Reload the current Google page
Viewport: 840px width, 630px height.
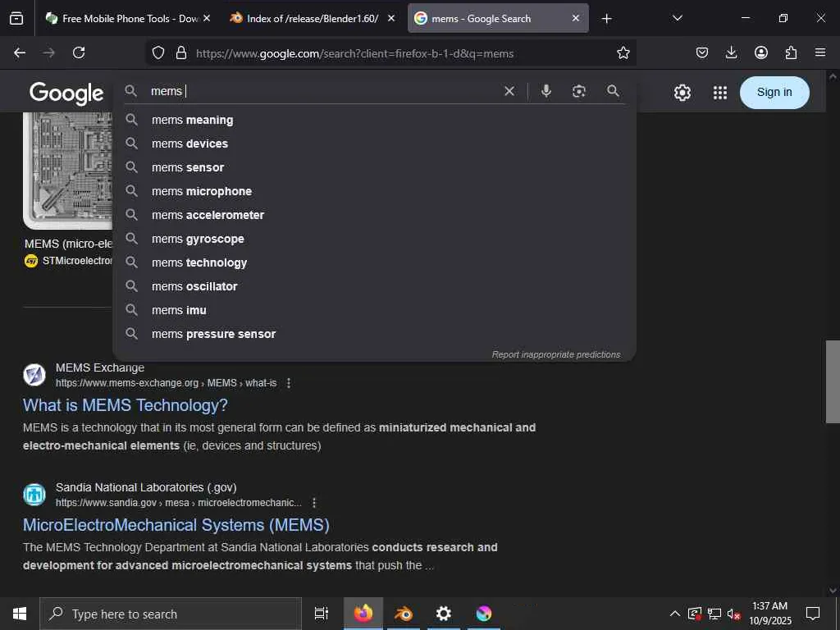pos(79,52)
